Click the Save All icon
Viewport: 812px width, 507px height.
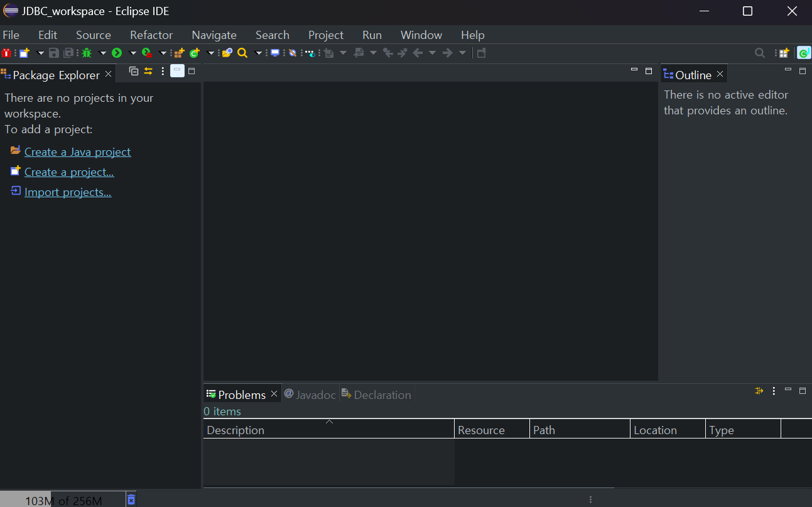coord(68,53)
